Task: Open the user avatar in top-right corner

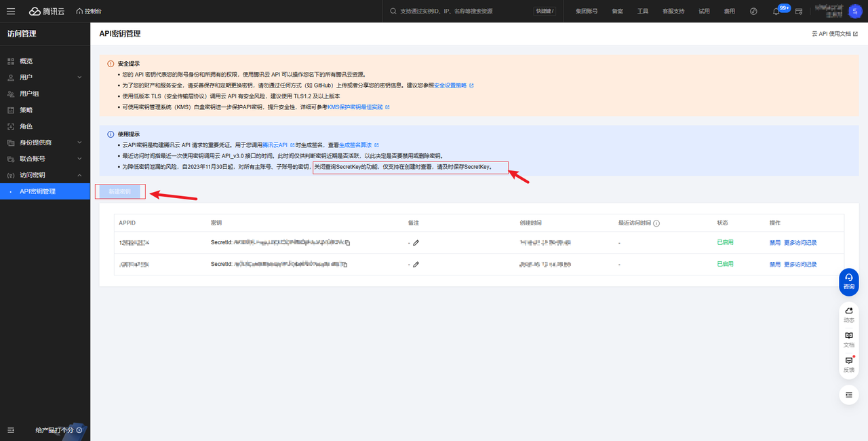Action: coord(855,12)
